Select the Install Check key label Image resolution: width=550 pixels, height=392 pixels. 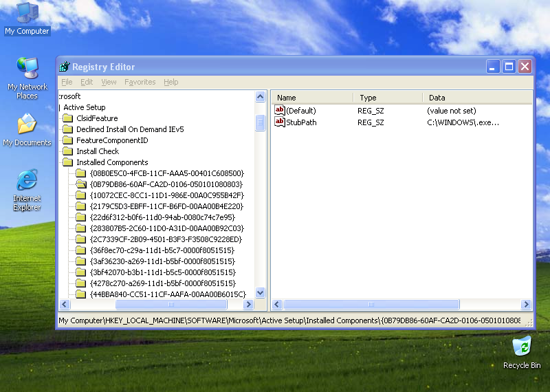click(98, 151)
